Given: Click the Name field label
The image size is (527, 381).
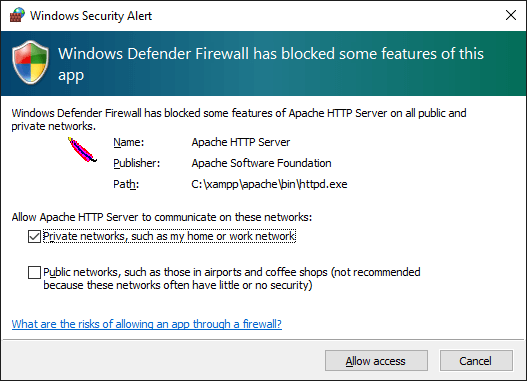Looking at the screenshot, I should [x=128, y=142].
